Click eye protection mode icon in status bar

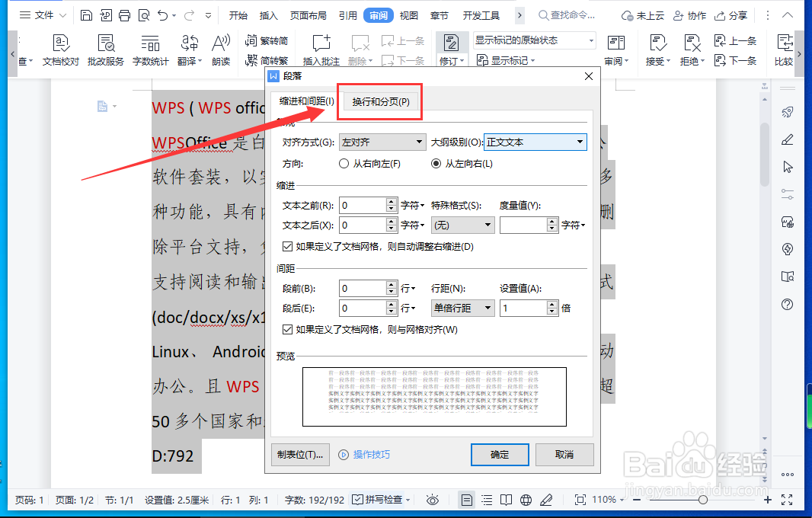(x=433, y=500)
